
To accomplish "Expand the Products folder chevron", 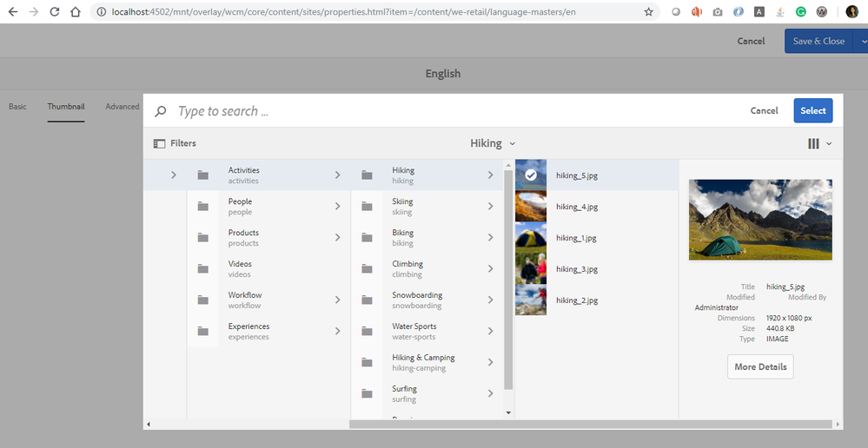I will 337,237.
